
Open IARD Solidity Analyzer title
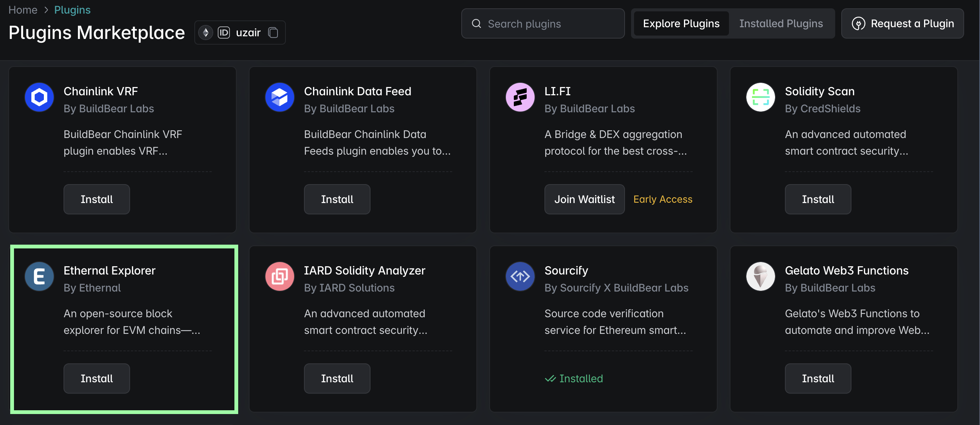(x=364, y=270)
